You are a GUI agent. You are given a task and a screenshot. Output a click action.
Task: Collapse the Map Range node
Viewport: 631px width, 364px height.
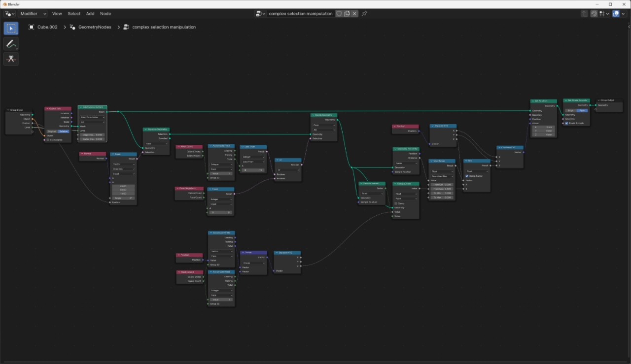click(431, 161)
